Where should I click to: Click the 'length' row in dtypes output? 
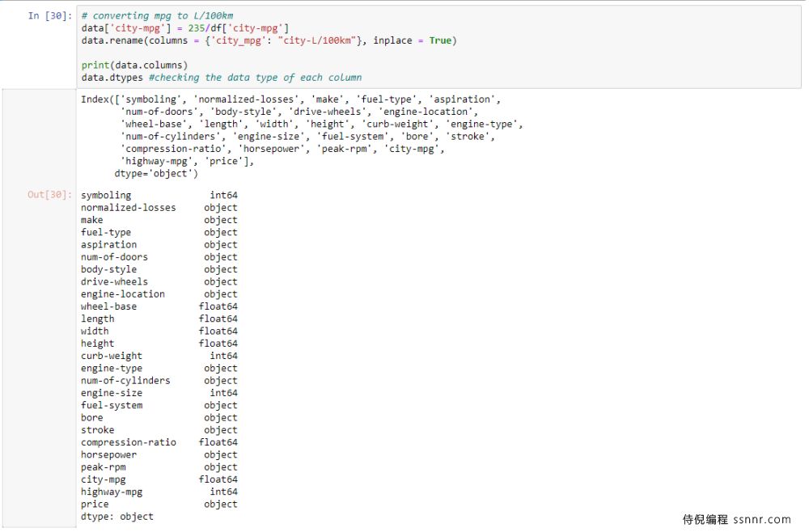159,319
